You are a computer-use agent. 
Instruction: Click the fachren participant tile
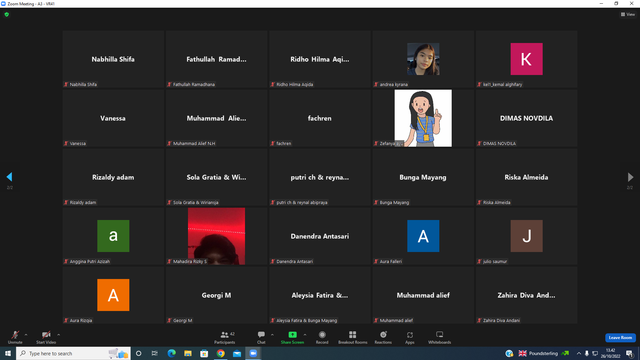tap(320, 118)
